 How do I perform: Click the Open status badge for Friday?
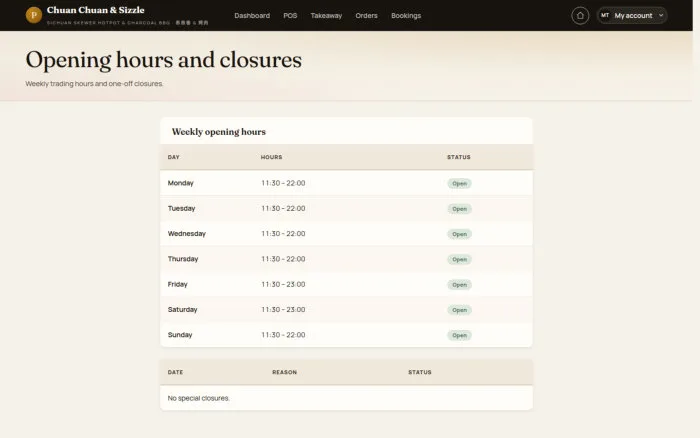[459, 285]
